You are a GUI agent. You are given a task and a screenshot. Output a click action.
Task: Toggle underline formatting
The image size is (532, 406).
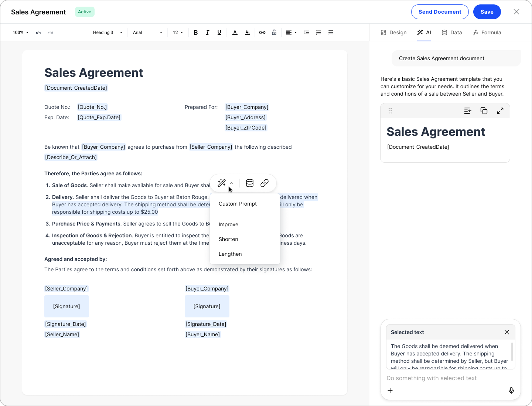click(219, 32)
